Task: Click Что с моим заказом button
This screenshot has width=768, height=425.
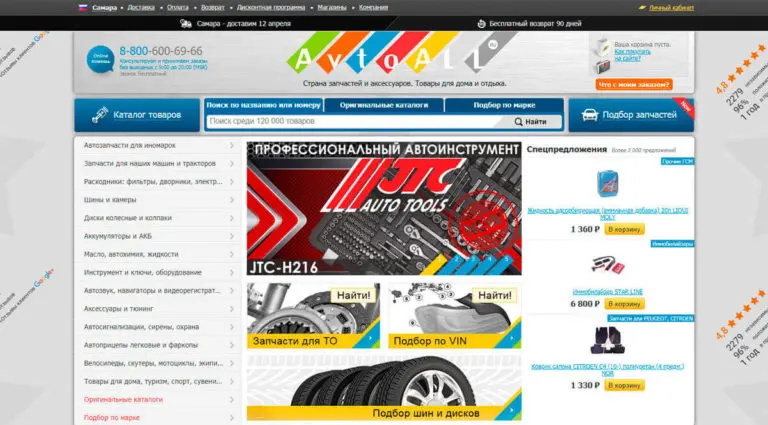Action: click(634, 85)
